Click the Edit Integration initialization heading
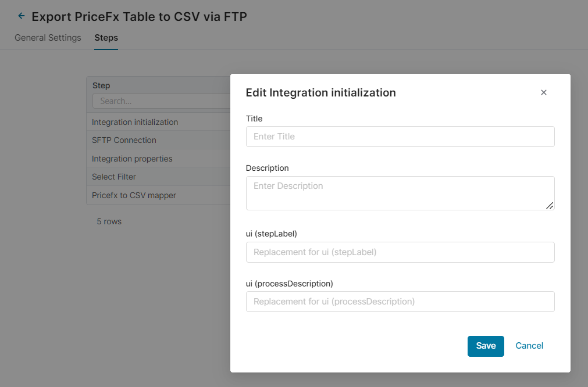 (321, 92)
